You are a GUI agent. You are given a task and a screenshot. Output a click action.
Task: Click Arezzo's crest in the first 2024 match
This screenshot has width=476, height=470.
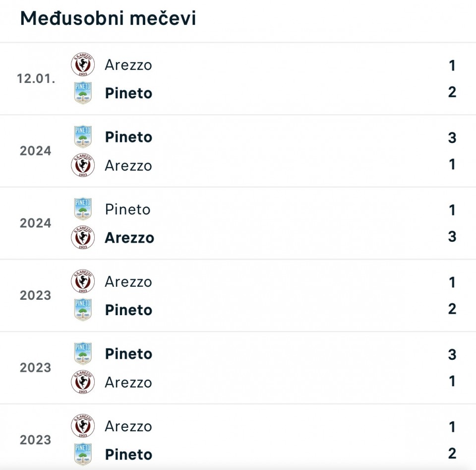tap(83, 165)
